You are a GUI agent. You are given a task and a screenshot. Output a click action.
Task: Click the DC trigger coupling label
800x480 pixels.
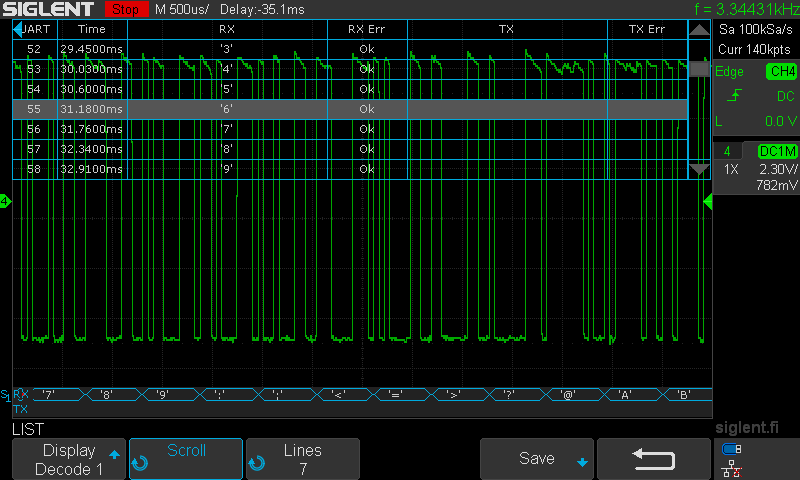tap(785, 96)
